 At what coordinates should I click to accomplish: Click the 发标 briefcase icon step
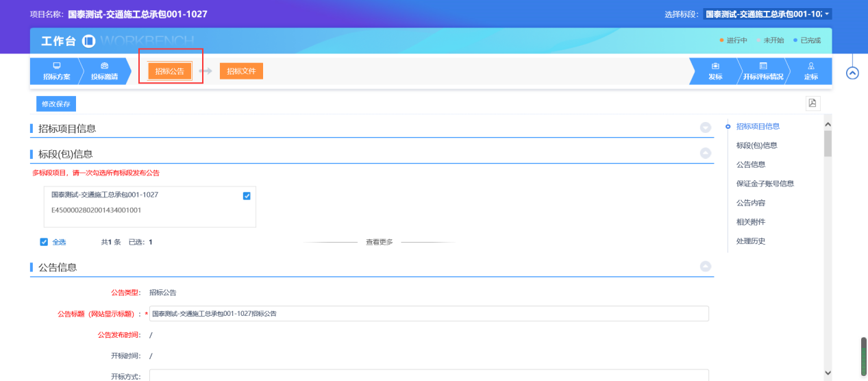[x=715, y=66]
